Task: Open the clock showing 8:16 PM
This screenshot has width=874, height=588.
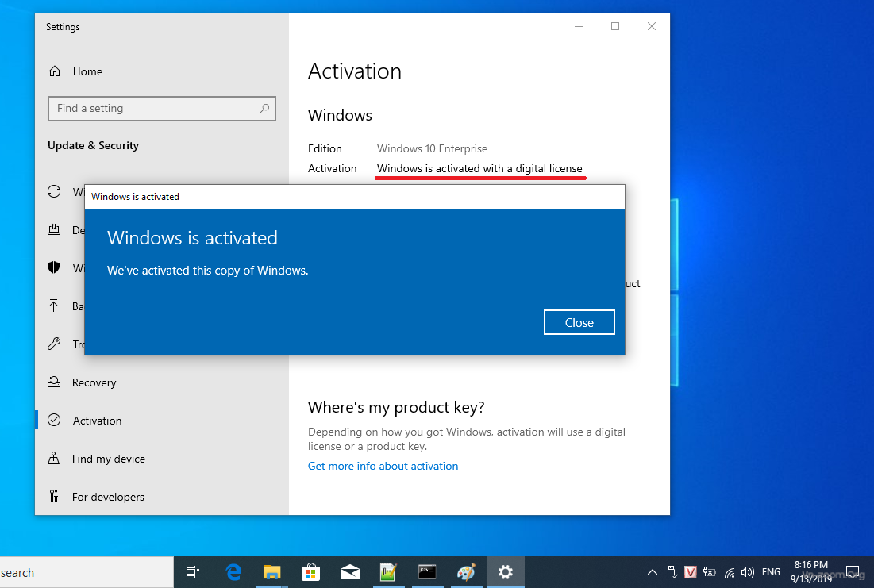Action: tap(811, 572)
